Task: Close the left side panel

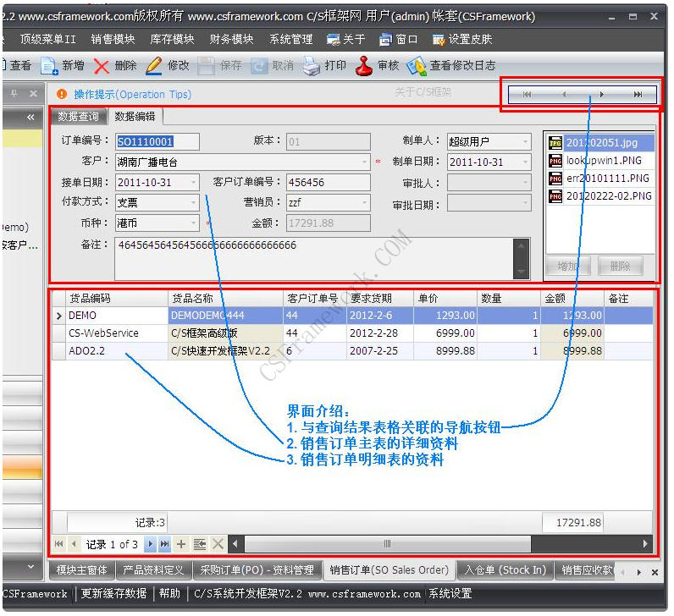Action: (x=33, y=93)
